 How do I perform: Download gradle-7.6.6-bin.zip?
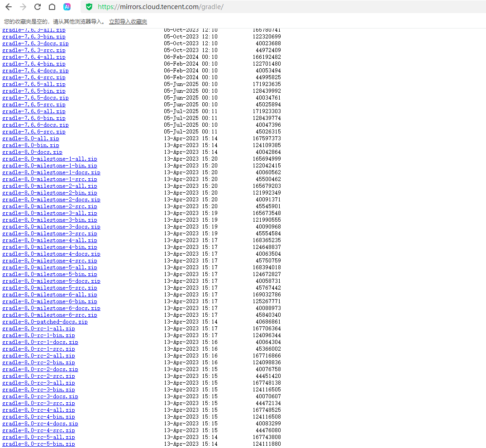(x=34, y=119)
